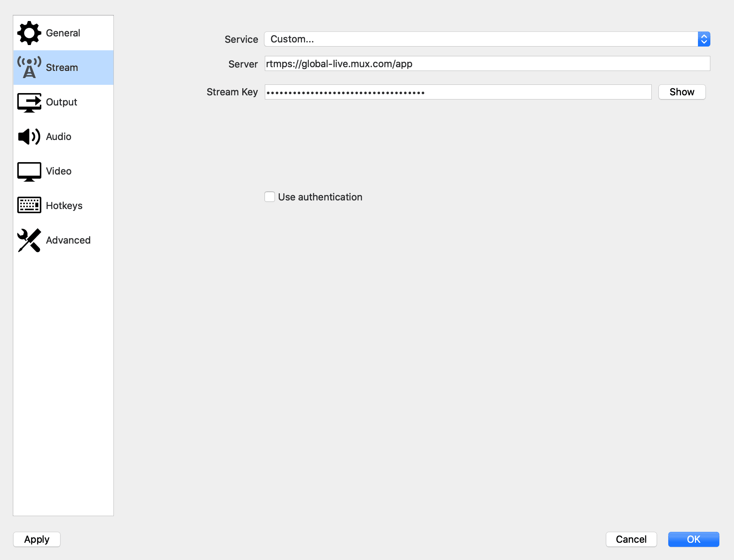The width and height of the screenshot is (734, 560).
Task: Click the blue arrows on Service selector
Action: pos(704,39)
